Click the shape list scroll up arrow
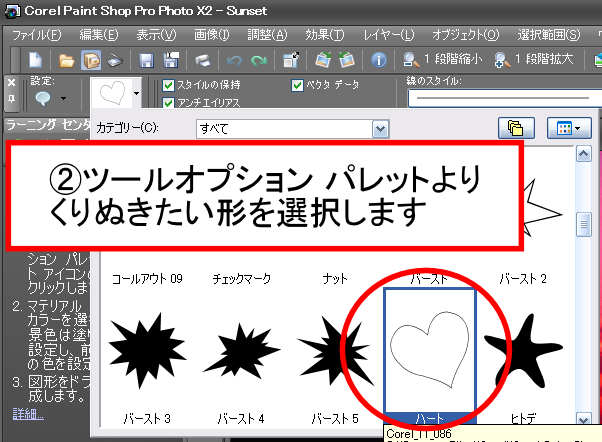This screenshot has height=442, width=602. 584,154
